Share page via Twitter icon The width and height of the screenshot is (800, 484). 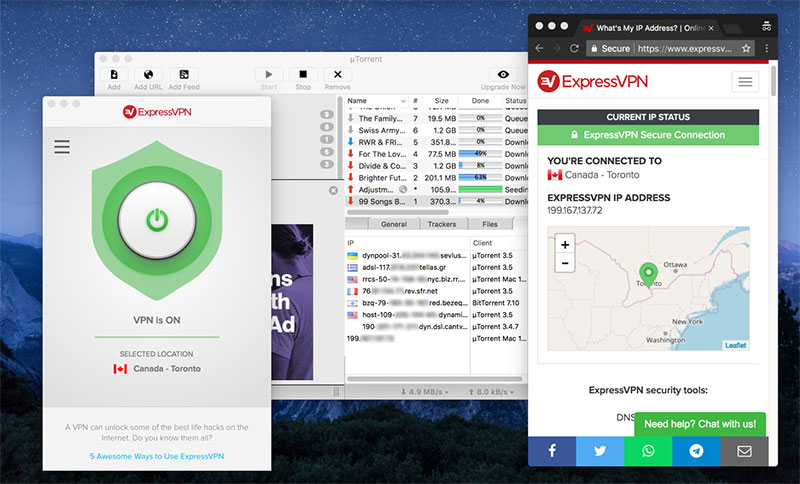pos(600,451)
